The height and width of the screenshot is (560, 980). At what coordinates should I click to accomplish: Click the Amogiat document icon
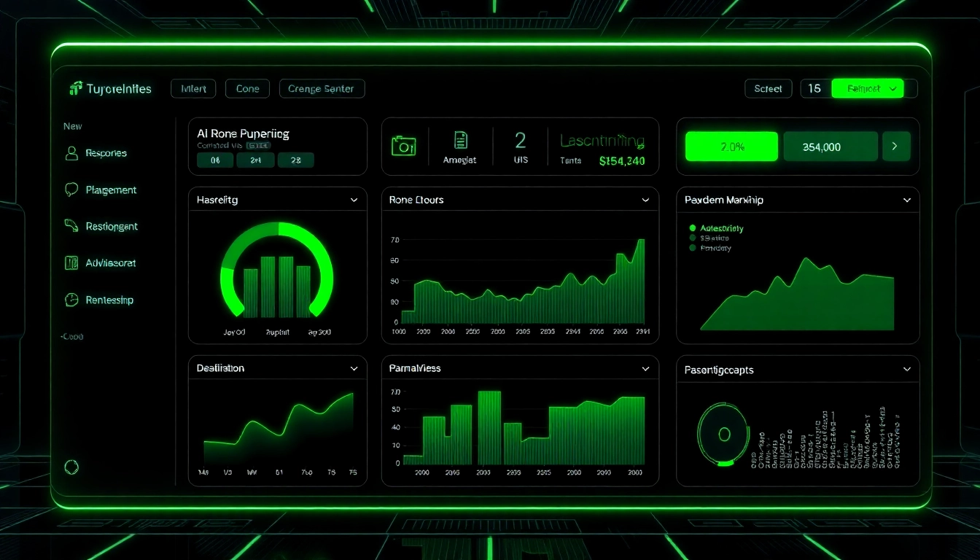click(x=460, y=140)
